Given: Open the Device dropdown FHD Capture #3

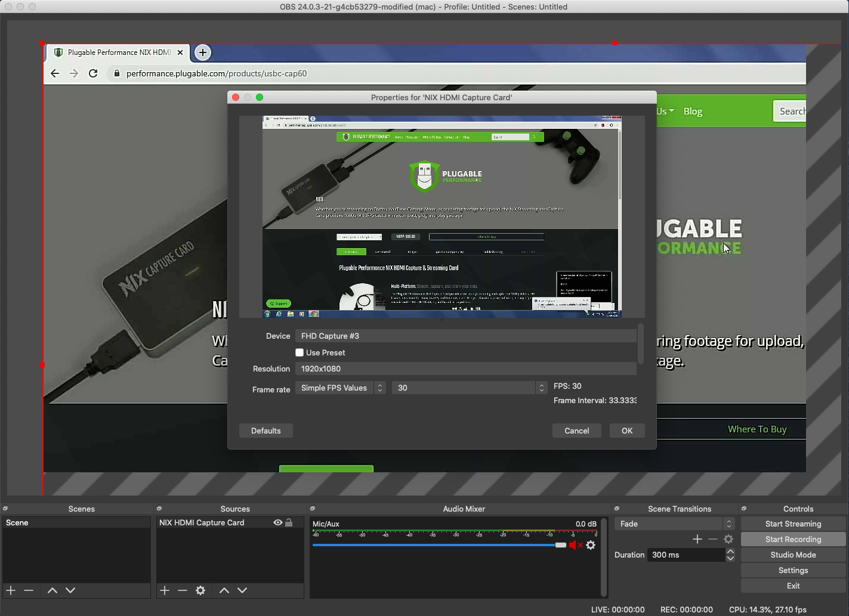Looking at the screenshot, I should pos(466,336).
